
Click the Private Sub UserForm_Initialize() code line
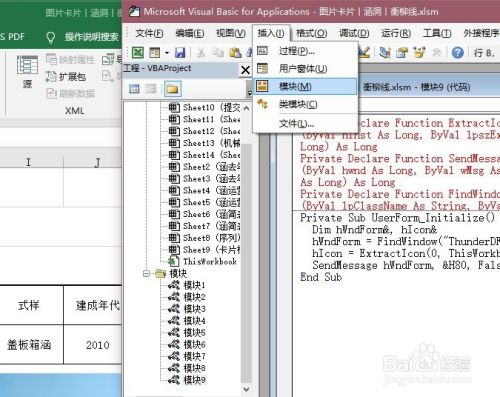tap(398, 218)
